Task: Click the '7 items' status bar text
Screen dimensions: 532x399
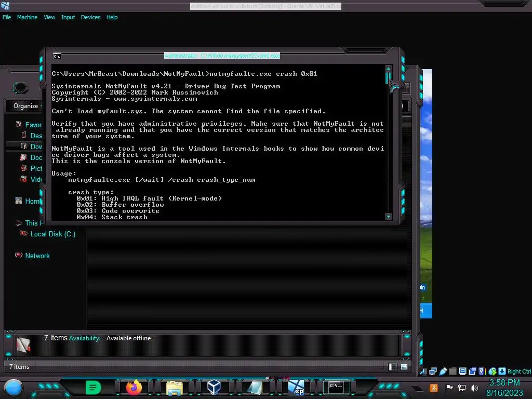Action: (x=19, y=367)
